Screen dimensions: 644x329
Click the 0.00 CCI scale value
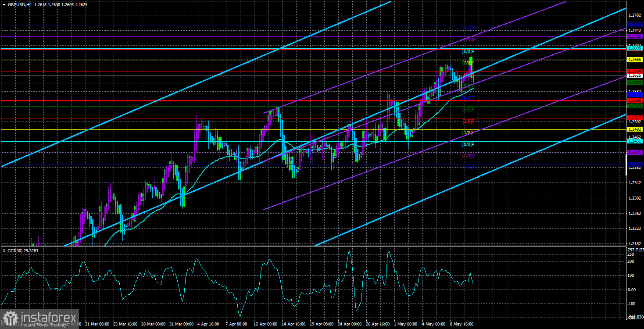632,290
